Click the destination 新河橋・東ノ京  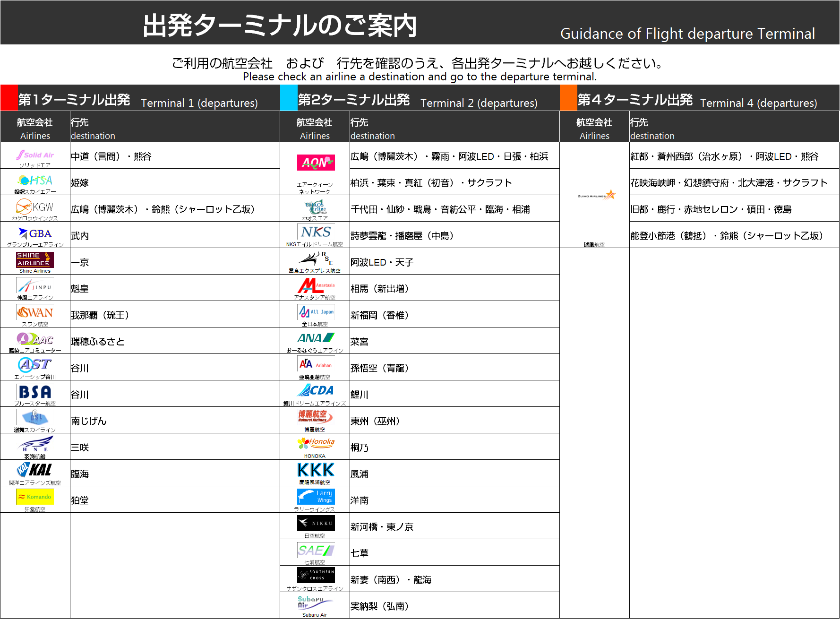pyautogui.click(x=382, y=527)
